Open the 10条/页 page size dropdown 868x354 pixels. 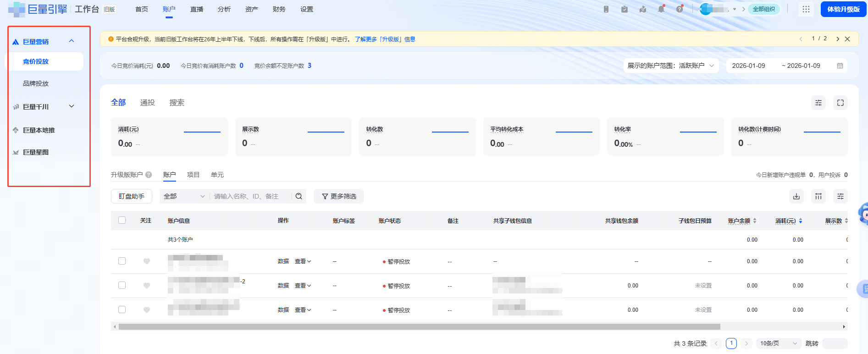[779, 343]
